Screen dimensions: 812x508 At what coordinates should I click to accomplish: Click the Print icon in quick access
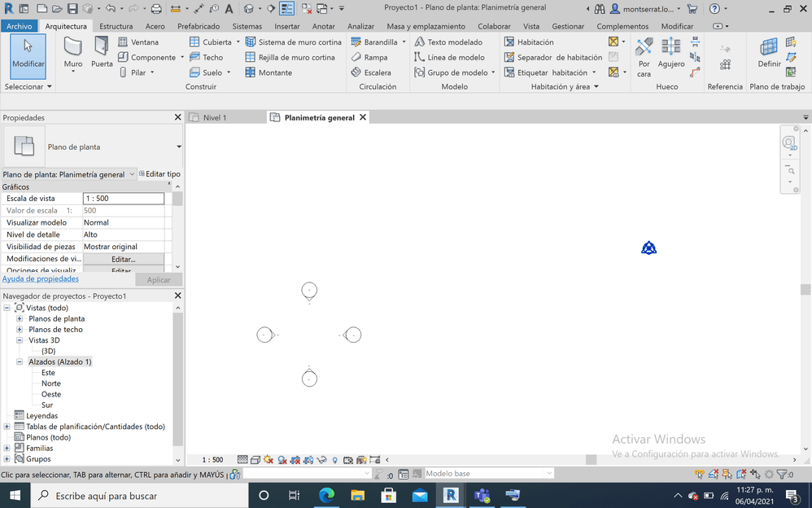(156, 9)
